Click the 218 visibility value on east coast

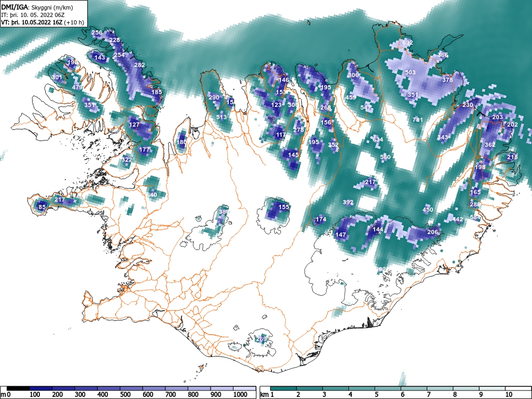pos(512,157)
